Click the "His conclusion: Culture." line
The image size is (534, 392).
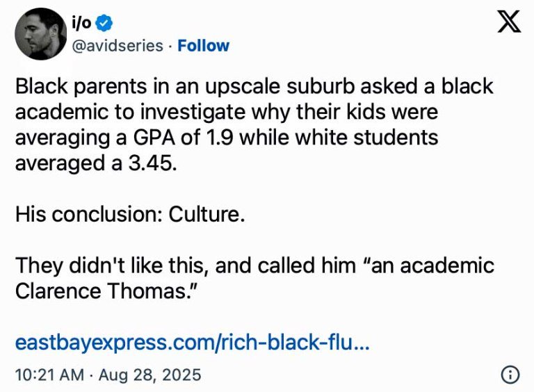[130, 214]
